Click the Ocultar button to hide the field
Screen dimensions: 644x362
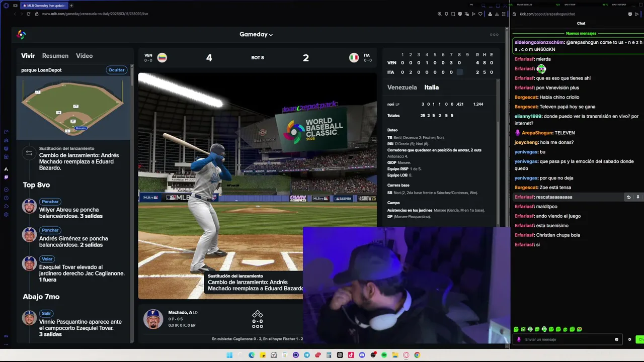[116, 70]
